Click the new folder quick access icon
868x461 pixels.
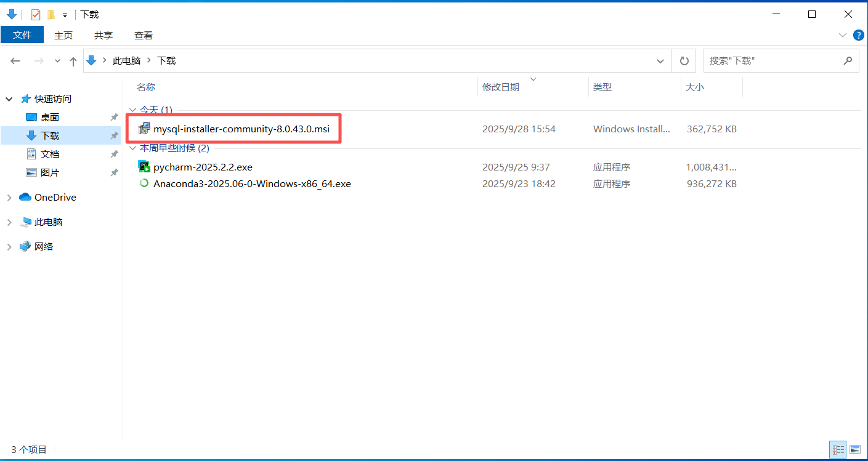(x=51, y=14)
